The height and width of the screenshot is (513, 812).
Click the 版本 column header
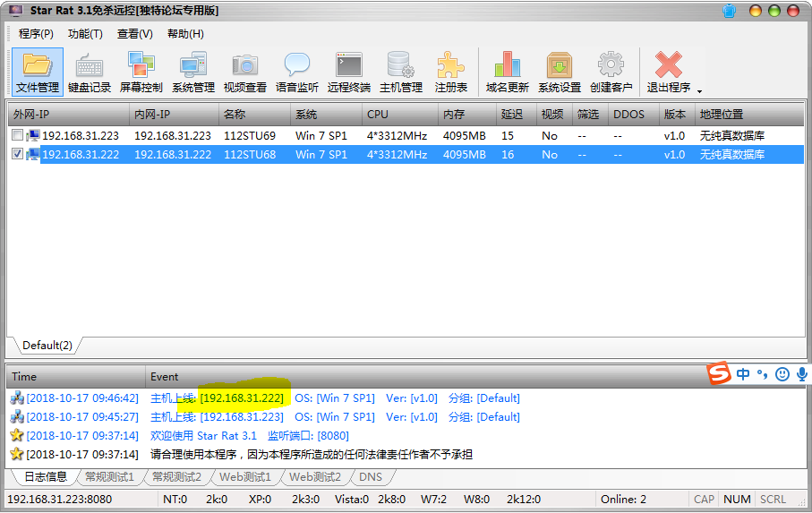tap(676, 115)
